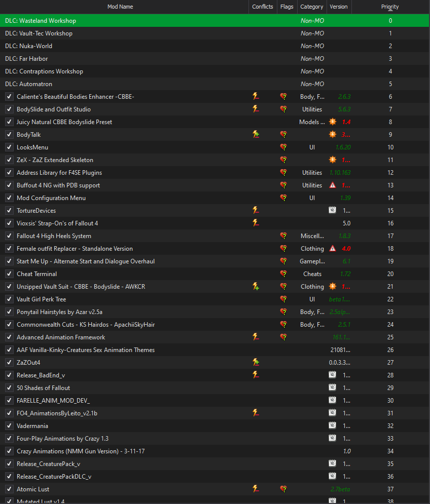The image size is (430, 504).
Task: Toggle the Mod Configuration Menu checkbox
Action: [x=9, y=198]
